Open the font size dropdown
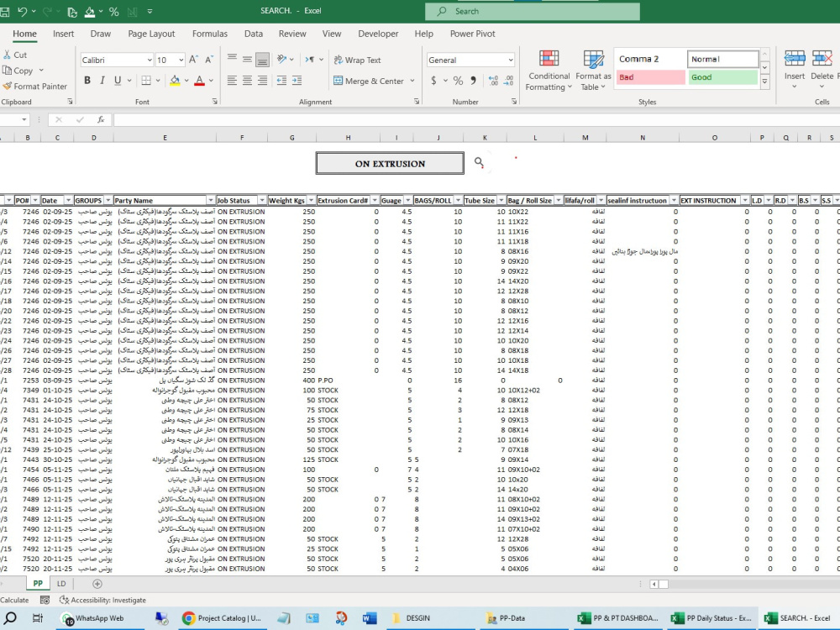 coord(181,60)
